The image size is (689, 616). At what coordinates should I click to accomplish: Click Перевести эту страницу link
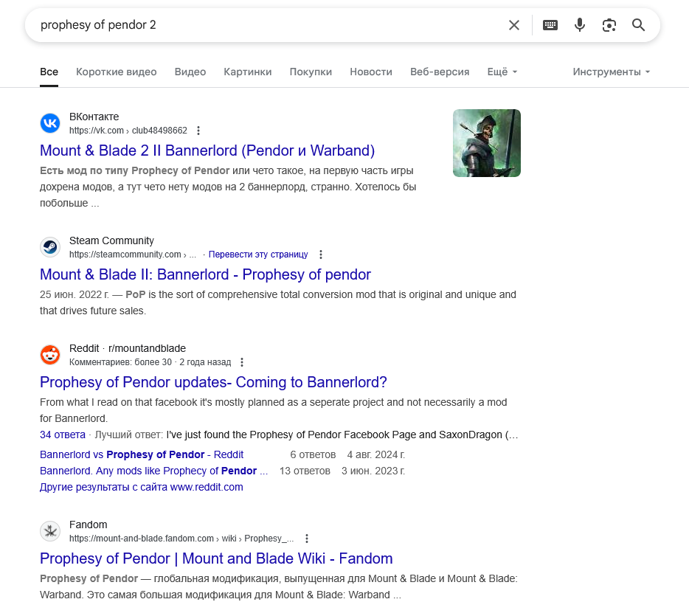[x=258, y=255]
